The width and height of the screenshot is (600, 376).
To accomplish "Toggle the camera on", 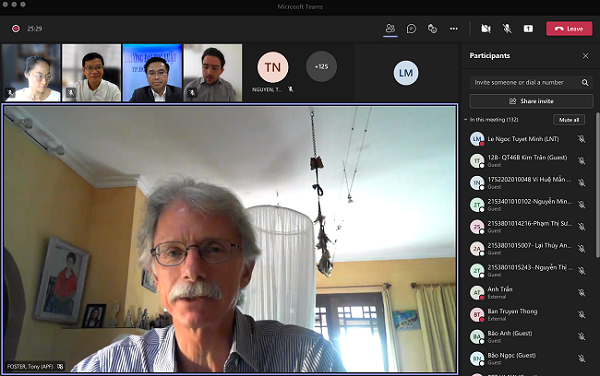I will tap(486, 29).
